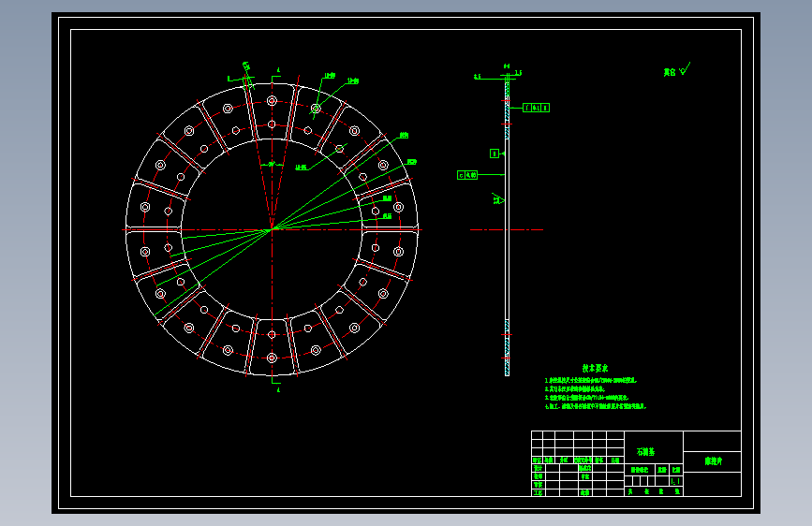Click the 比例 header cell in title block
Viewport: 812px width, 526px height.
click(676, 470)
